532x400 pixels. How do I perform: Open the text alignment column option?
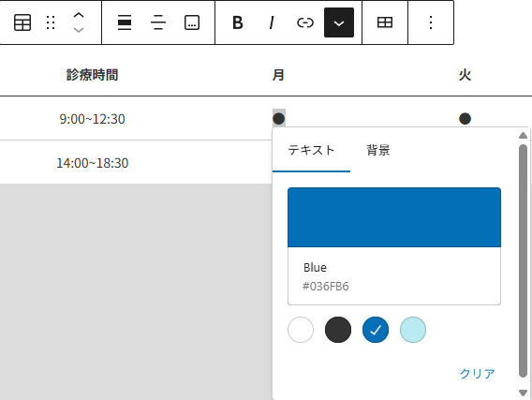coord(158,22)
